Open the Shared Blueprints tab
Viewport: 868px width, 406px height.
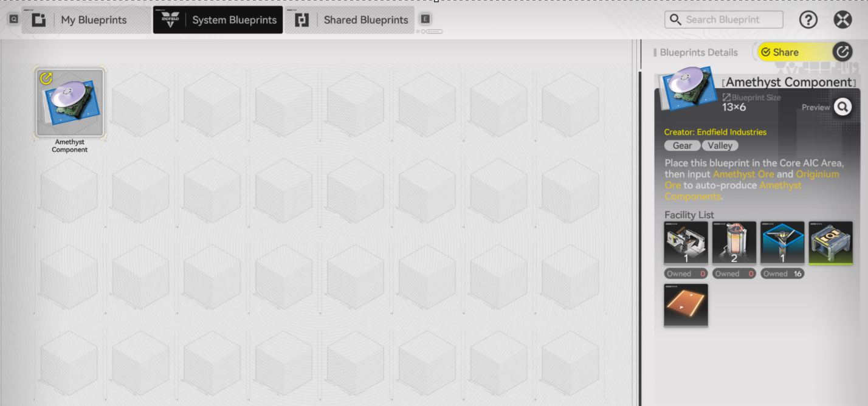coord(350,20)
